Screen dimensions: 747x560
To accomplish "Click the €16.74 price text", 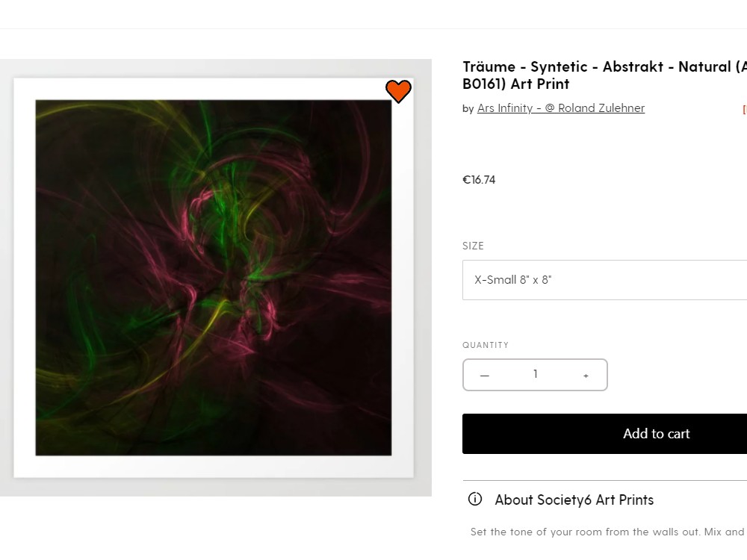I will coord(479,180).
